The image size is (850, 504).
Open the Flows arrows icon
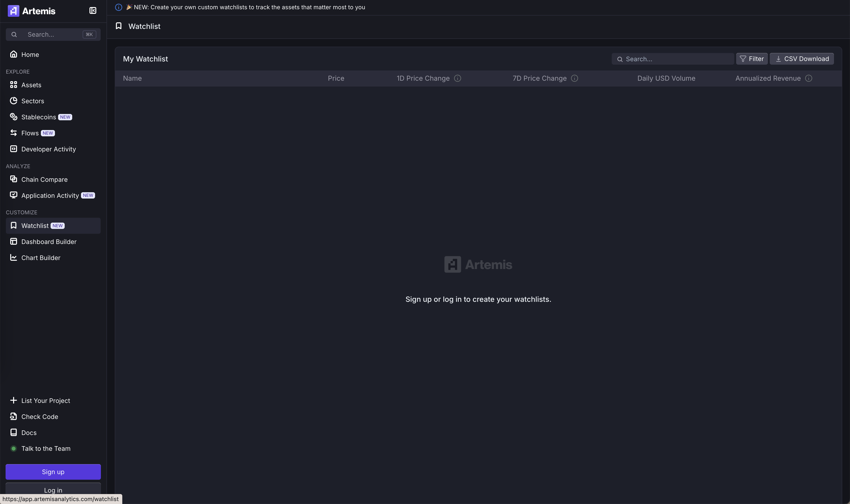(14, 133)
